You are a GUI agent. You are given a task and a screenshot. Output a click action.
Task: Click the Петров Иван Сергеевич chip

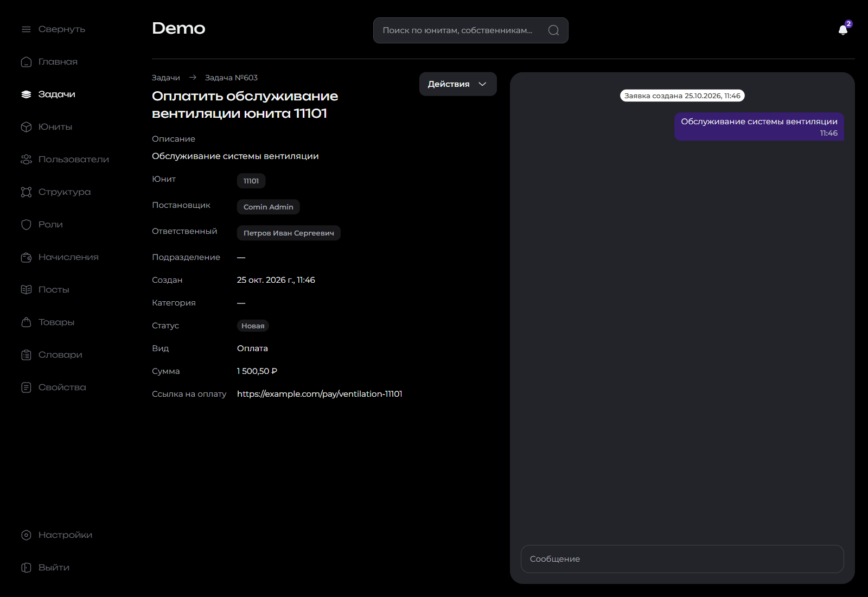coord(289,233)
